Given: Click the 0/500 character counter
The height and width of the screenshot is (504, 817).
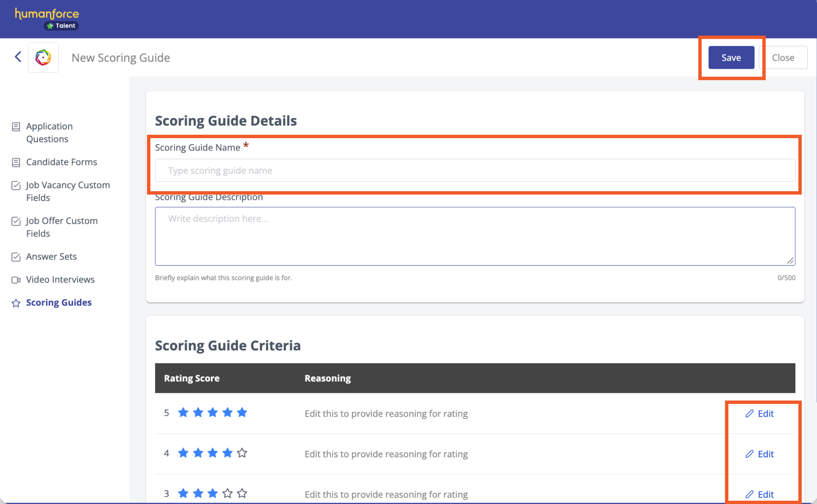Looking at the screenshot, I should point(786,278).
